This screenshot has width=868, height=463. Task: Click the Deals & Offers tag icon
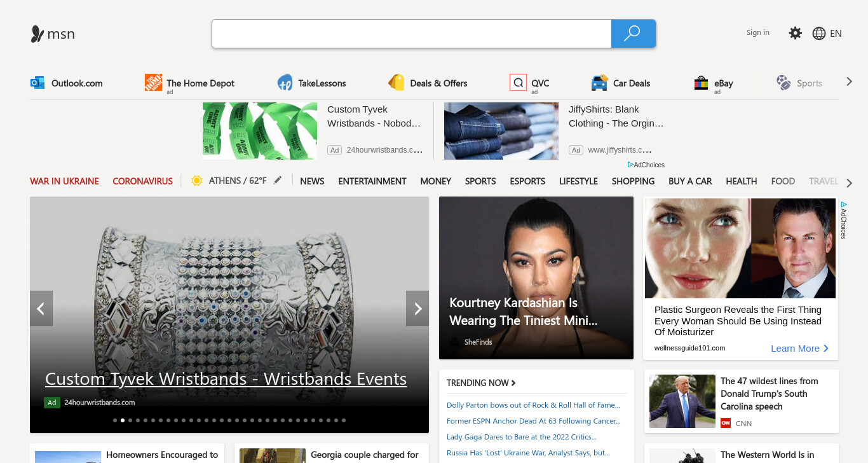[397, 83]
